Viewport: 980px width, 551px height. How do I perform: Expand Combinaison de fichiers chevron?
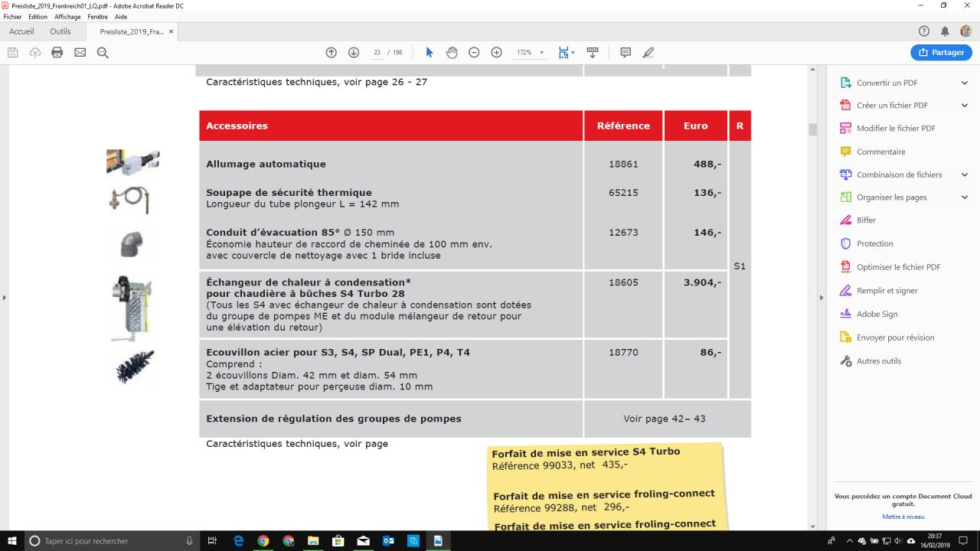(x=965, y=174)
